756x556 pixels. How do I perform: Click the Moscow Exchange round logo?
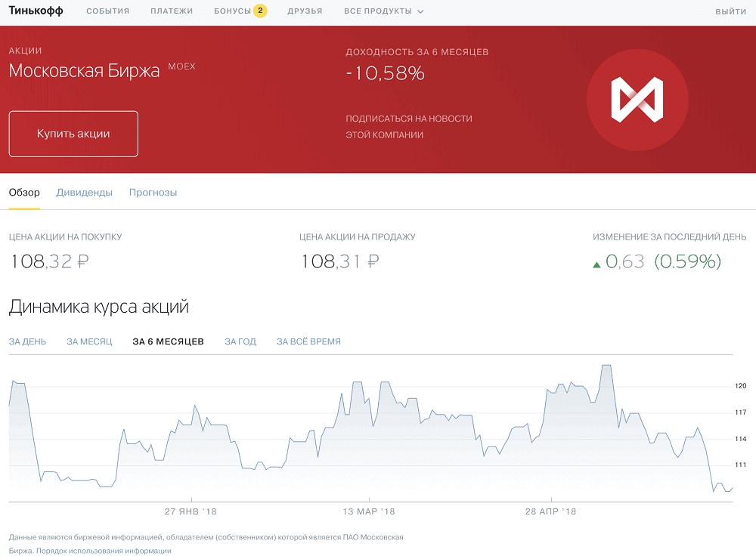coord(637,100)
